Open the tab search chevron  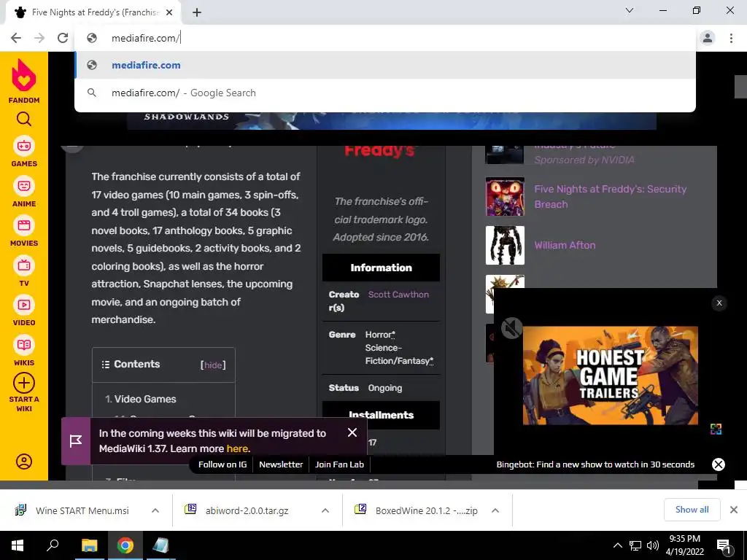(x=630, y=10)
